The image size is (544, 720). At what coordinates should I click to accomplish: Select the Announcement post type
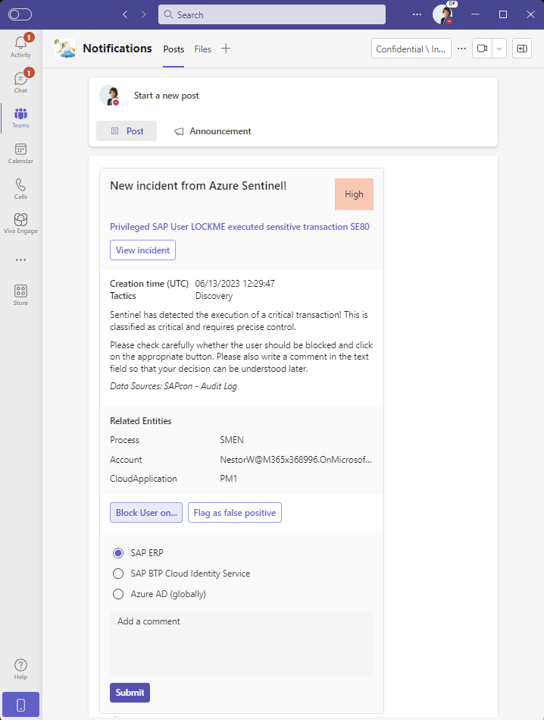coord(213,131)
